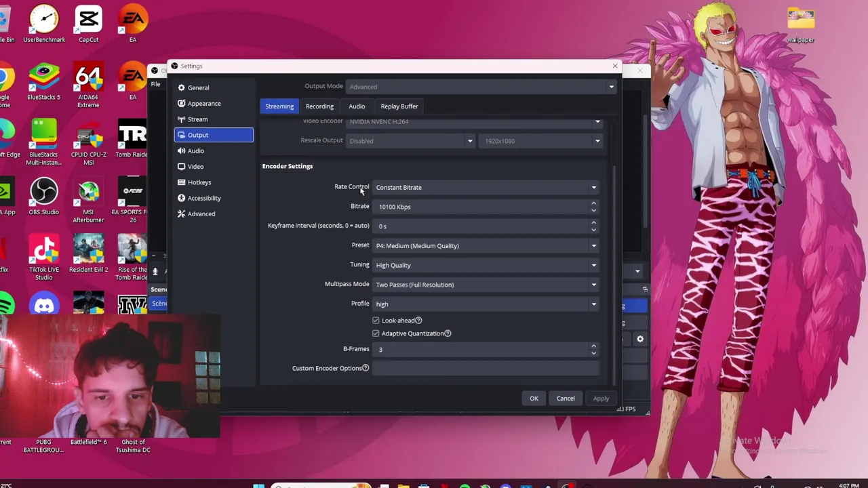The image size is (868, 488).
Task: Open the Multipass Mode dropdown
Action: 486,285
